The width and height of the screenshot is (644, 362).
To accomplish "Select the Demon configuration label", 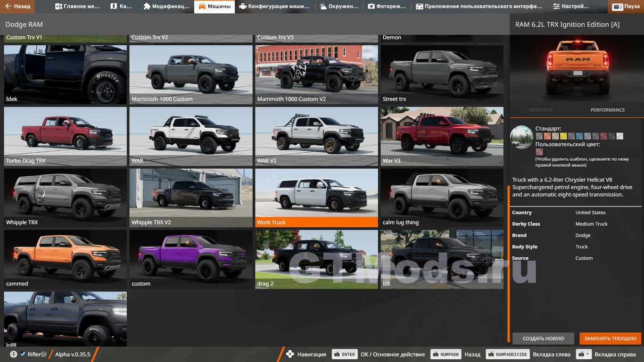I will 392,37.
